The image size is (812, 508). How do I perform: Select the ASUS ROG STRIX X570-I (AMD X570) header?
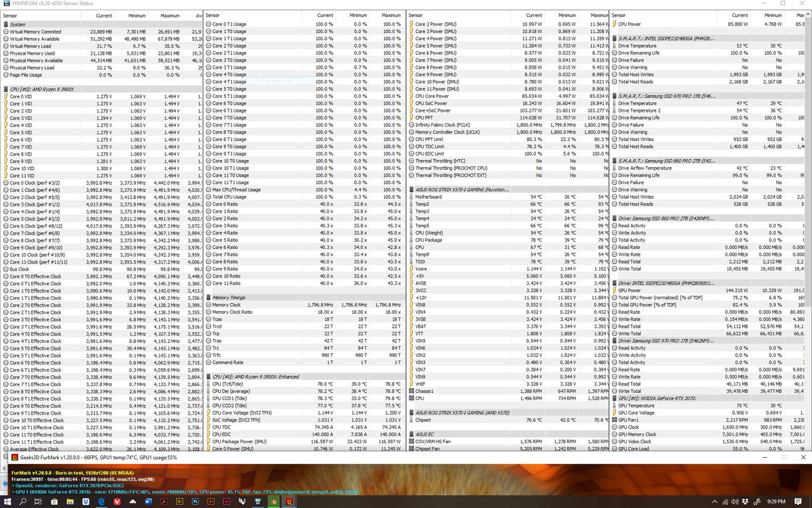point(507,412)
